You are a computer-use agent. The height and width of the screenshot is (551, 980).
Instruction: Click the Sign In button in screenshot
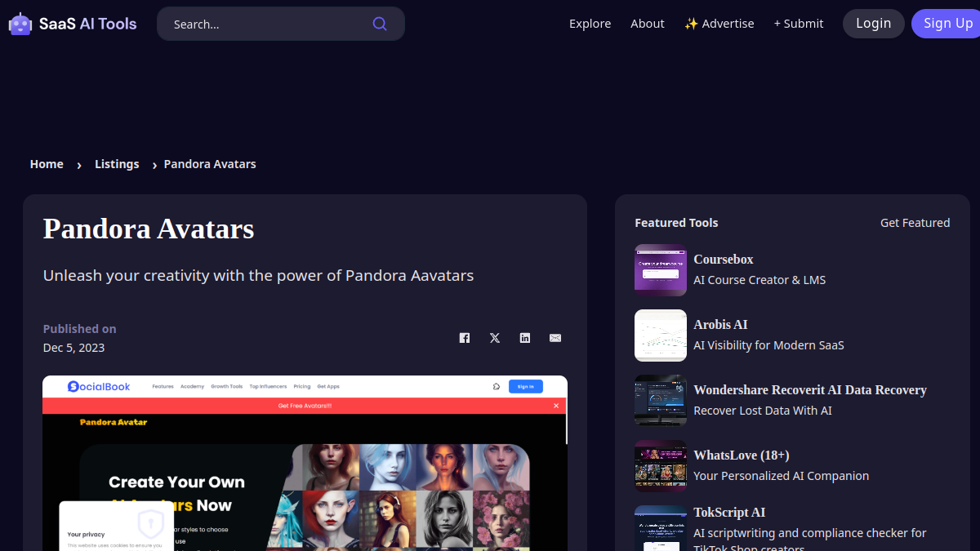pos(526,386)
